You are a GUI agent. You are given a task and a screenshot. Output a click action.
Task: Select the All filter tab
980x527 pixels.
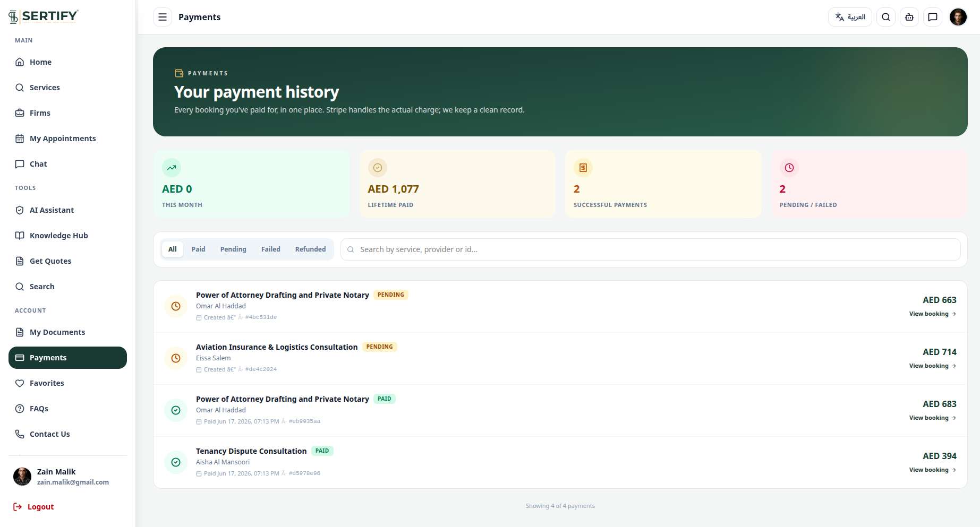(x=173, y=249)
